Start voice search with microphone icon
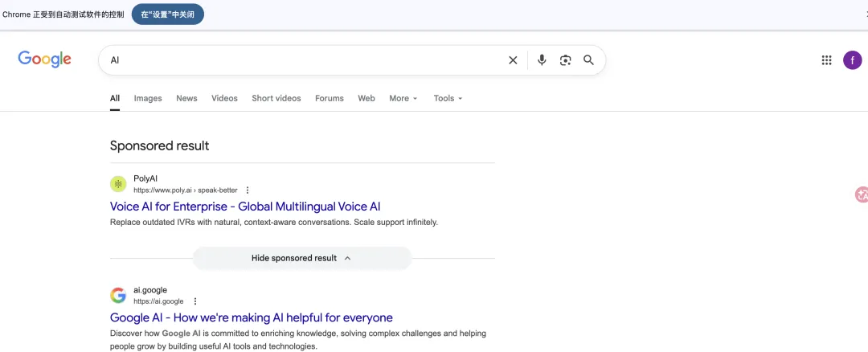The height and width of the screenshot is (352, 868). (542, 59)
